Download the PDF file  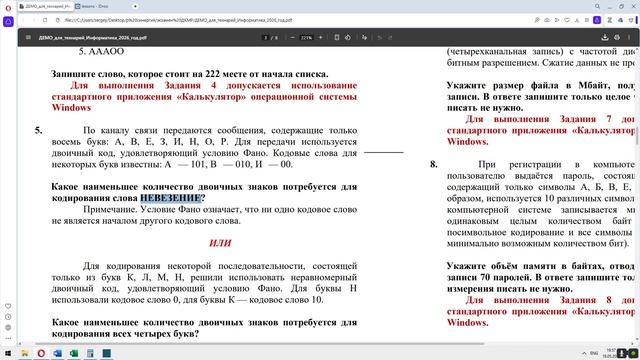[605, 38]
